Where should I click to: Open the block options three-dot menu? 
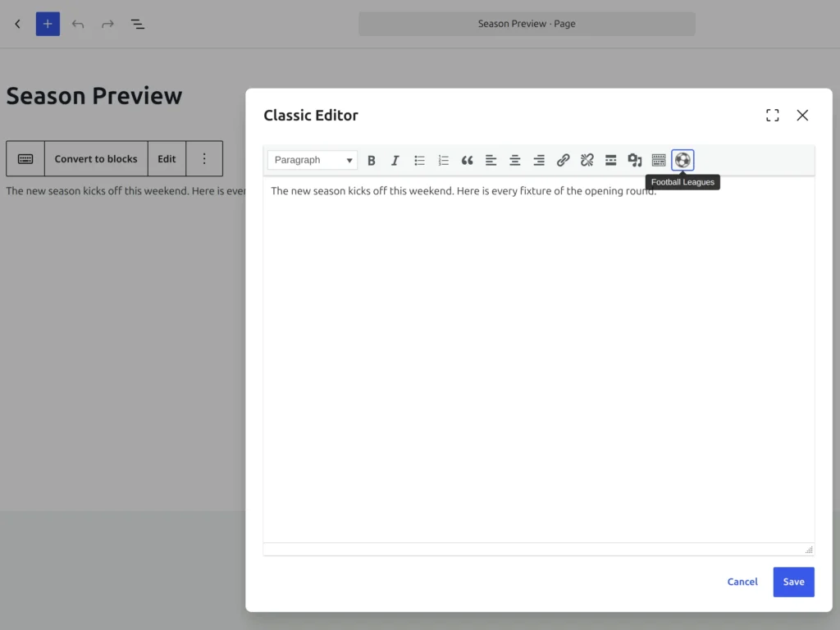pos(204,158)
